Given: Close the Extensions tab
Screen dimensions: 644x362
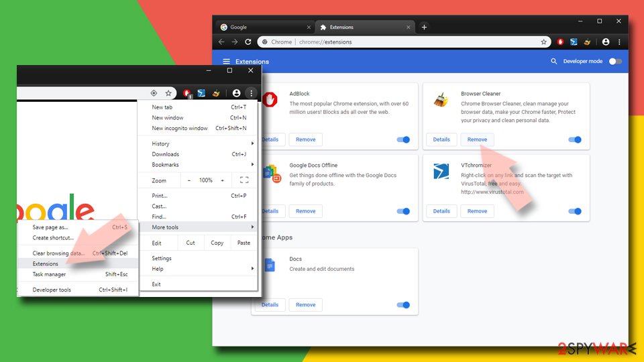Looking at the screenshot, I should pos(409,27).
